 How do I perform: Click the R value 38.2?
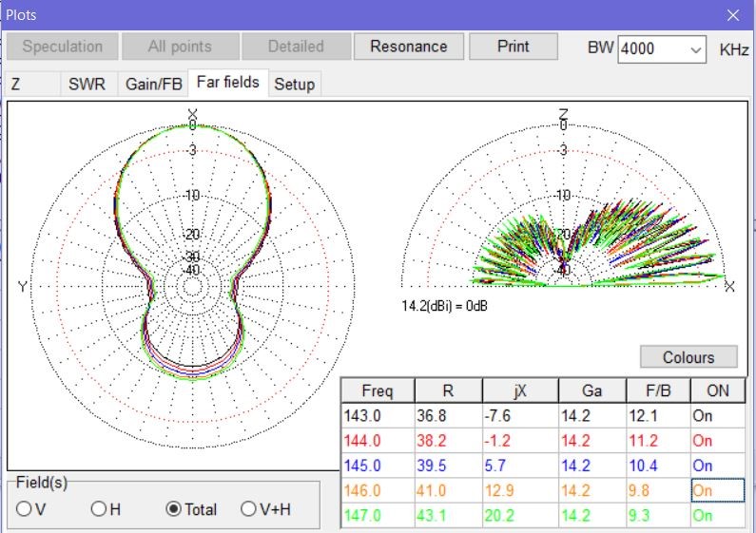(449, 441)
